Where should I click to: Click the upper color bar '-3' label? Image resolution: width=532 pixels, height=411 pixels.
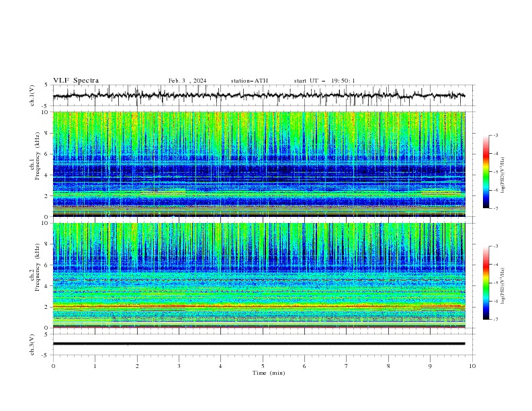495,135
